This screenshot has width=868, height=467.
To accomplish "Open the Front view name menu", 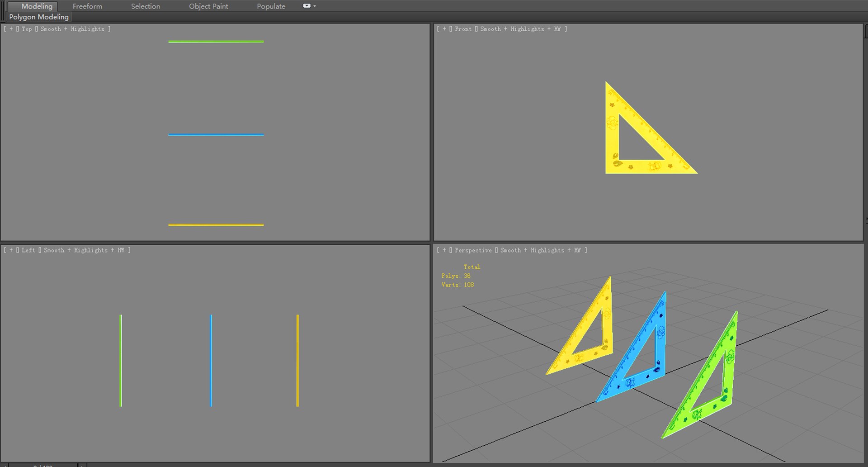I will click(463, 29).
